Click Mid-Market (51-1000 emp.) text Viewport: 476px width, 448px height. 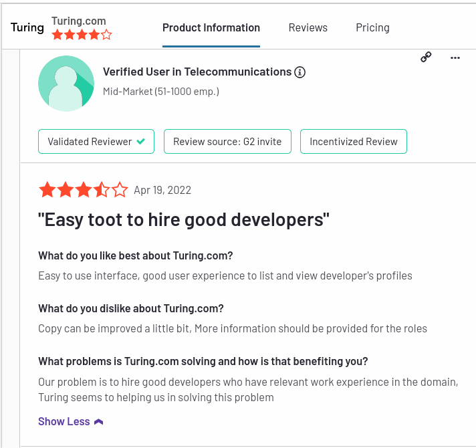pyautogui.click(x=161, y=92)
